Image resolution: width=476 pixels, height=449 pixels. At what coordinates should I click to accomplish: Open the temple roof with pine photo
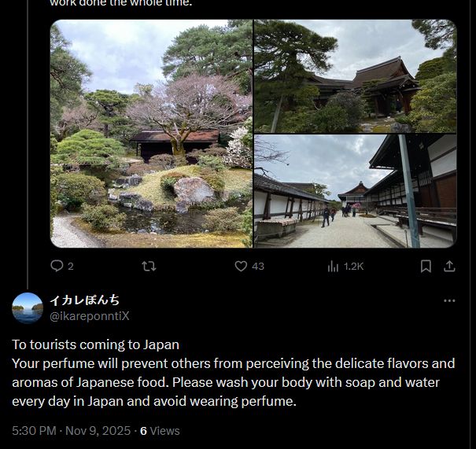tap(355, 76)
